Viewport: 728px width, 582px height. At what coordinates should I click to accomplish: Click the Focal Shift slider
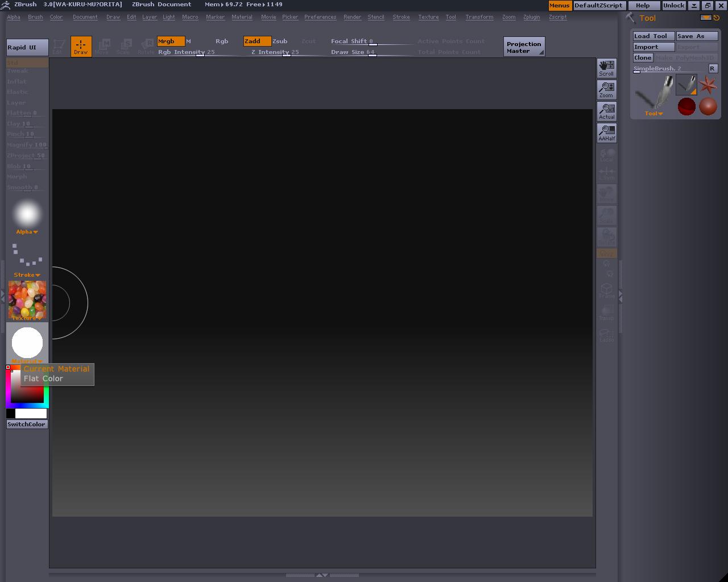click(373, 41)
